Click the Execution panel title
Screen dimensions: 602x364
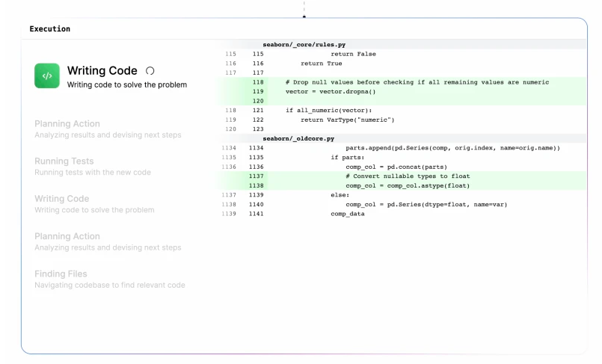coord(50,29)
